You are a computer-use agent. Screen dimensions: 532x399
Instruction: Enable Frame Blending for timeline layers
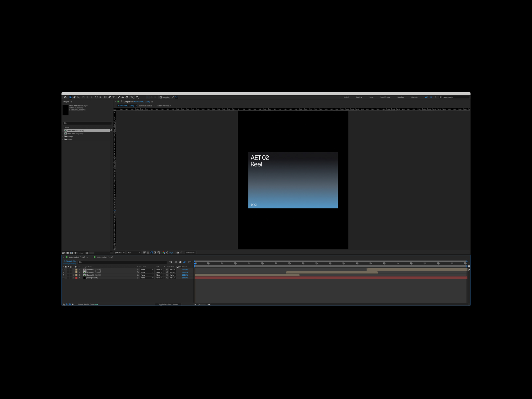coord(180,262)
